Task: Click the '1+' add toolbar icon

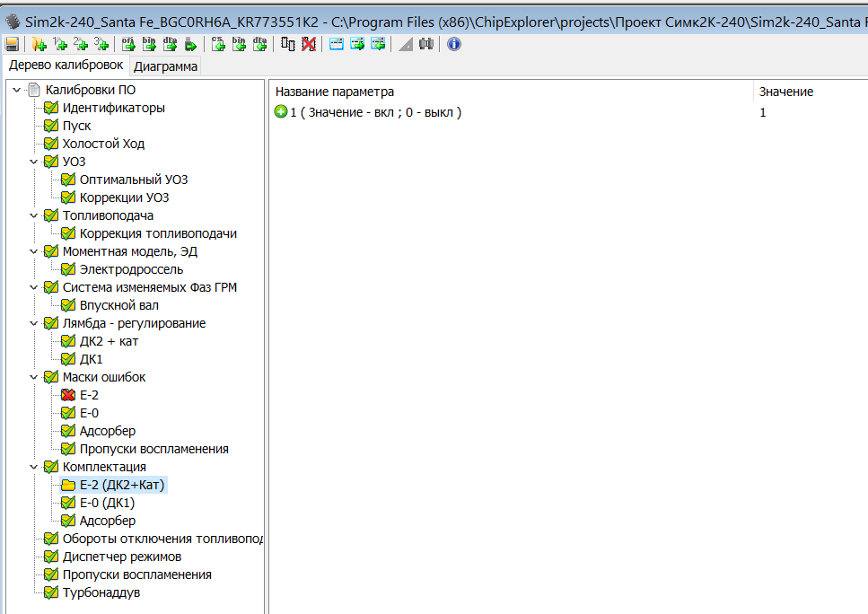Action: [x=60, y=44]
